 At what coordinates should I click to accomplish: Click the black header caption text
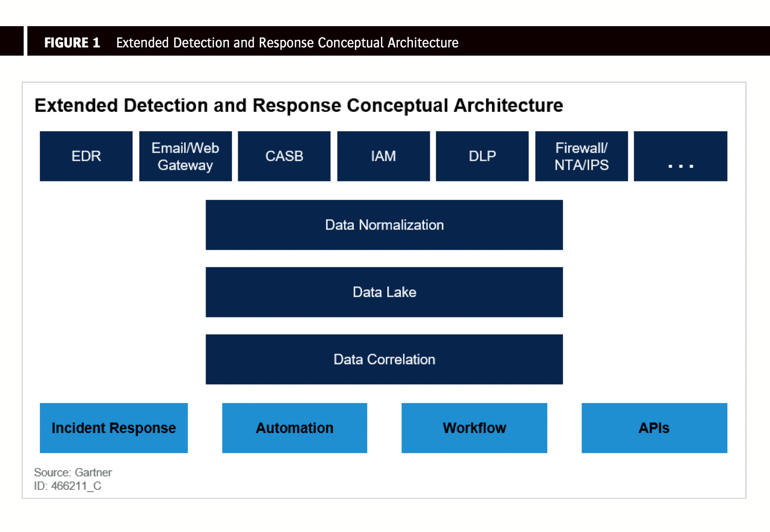pyautogui.click(x=287, y=43)
